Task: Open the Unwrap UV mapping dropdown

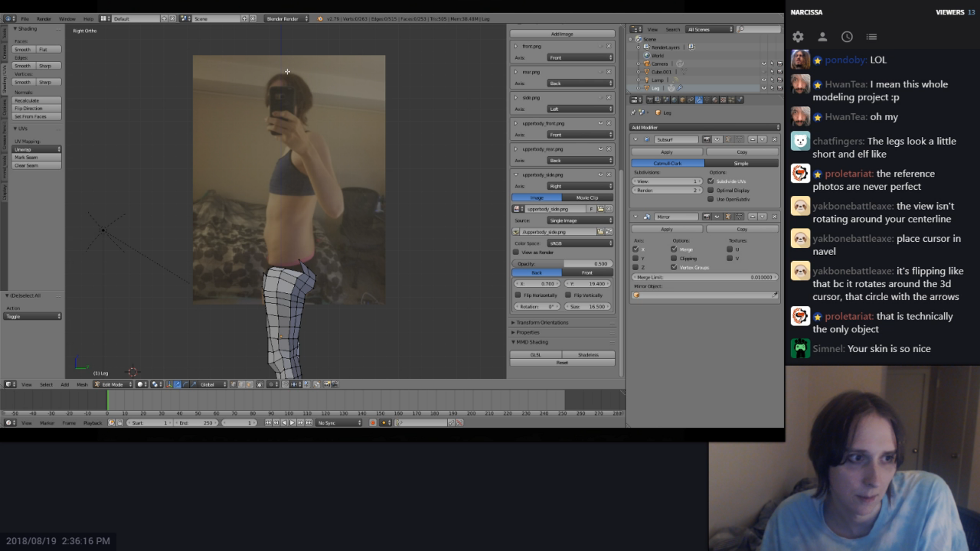Action: (x=37, y=149)
